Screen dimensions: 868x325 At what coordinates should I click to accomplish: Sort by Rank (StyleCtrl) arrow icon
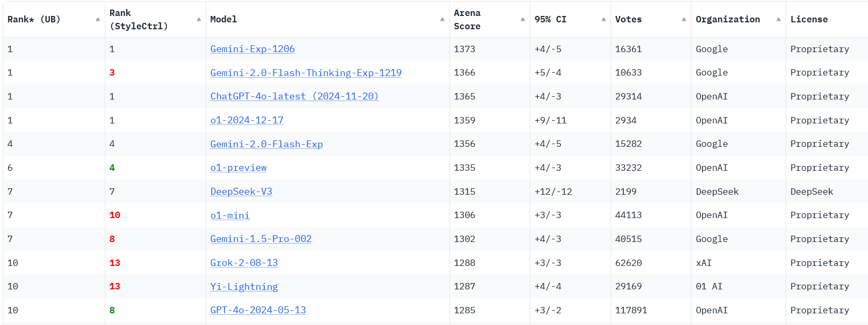coord(199,19)
